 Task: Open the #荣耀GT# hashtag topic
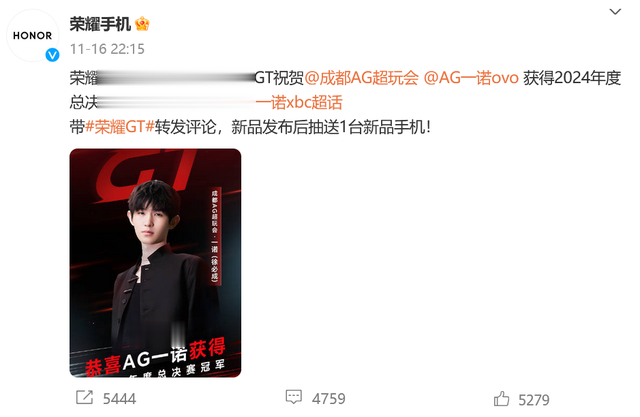pyautogui.click(x=120, y=127)
